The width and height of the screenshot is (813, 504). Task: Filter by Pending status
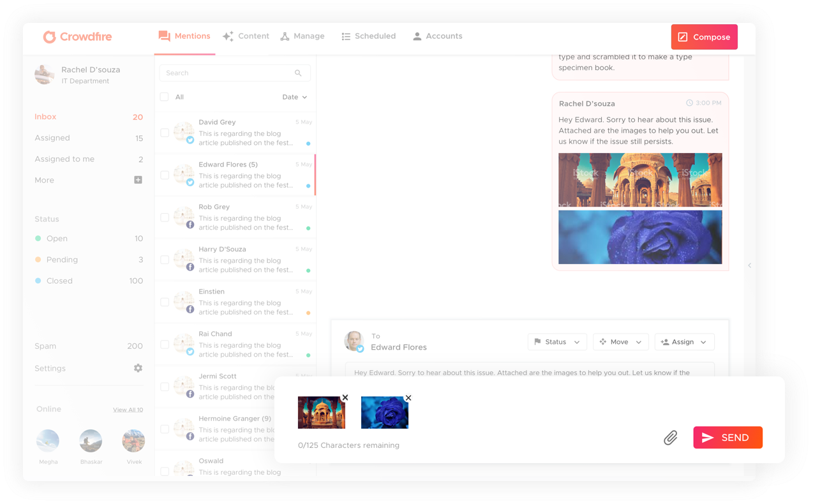coord(89,260)
